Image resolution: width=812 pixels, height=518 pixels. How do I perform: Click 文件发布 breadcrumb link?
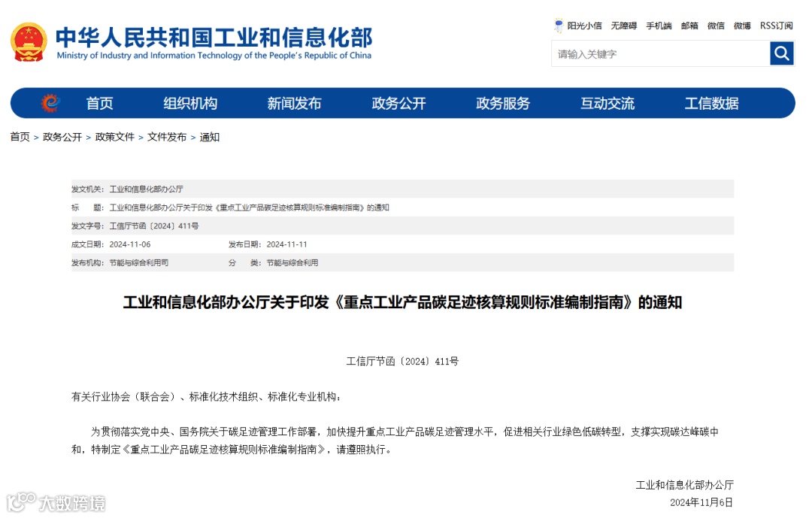coord(167,137)
